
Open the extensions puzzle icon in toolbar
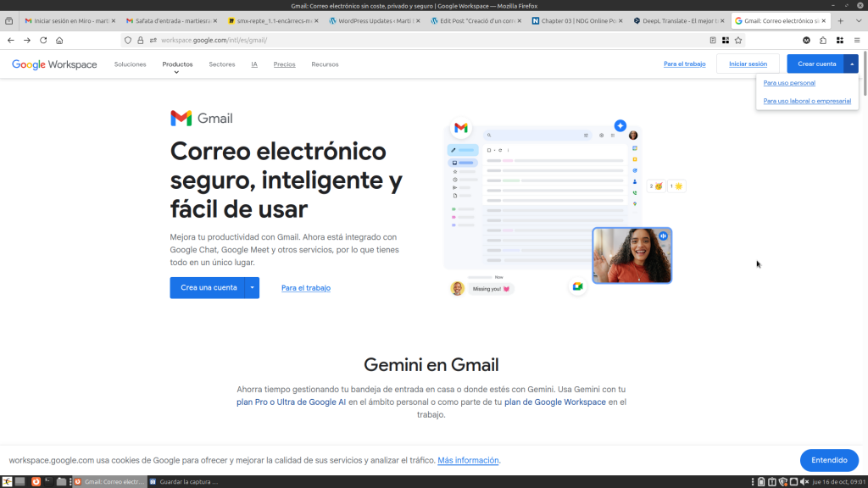pos(823,40)
